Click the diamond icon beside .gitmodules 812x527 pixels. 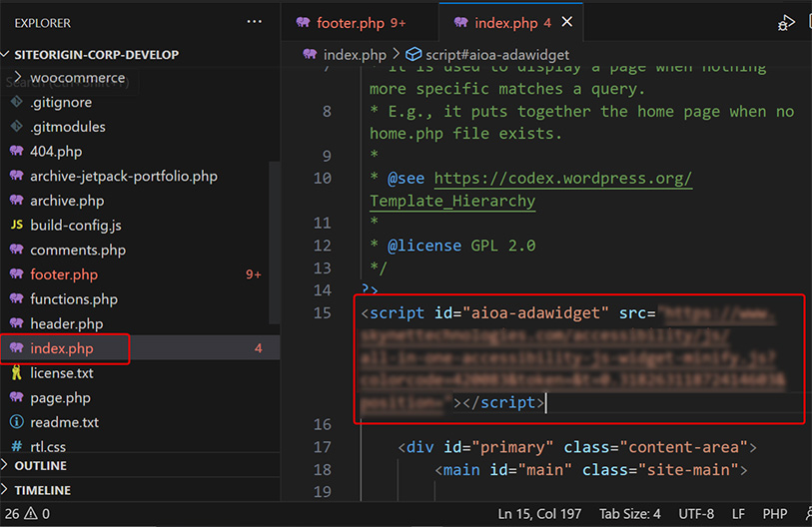tap(17, 126)
